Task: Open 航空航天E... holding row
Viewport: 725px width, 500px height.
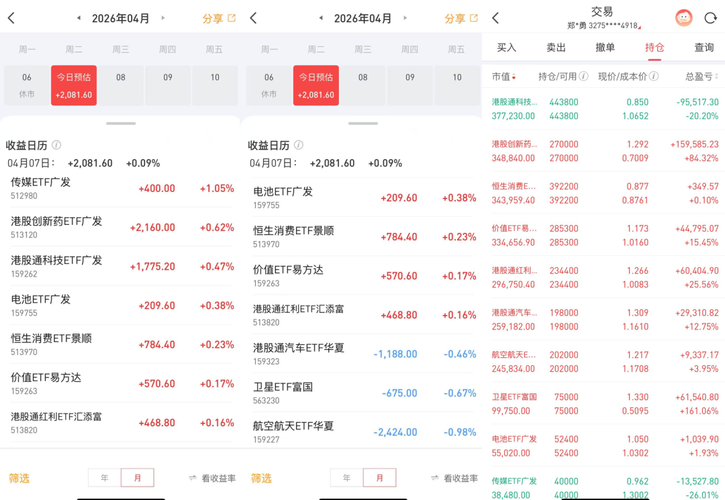Action: (x=604, y=361)
